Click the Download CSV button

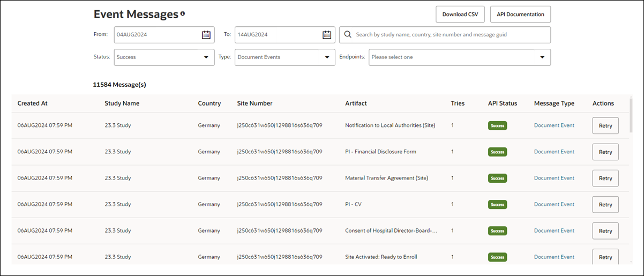(460, 14)
